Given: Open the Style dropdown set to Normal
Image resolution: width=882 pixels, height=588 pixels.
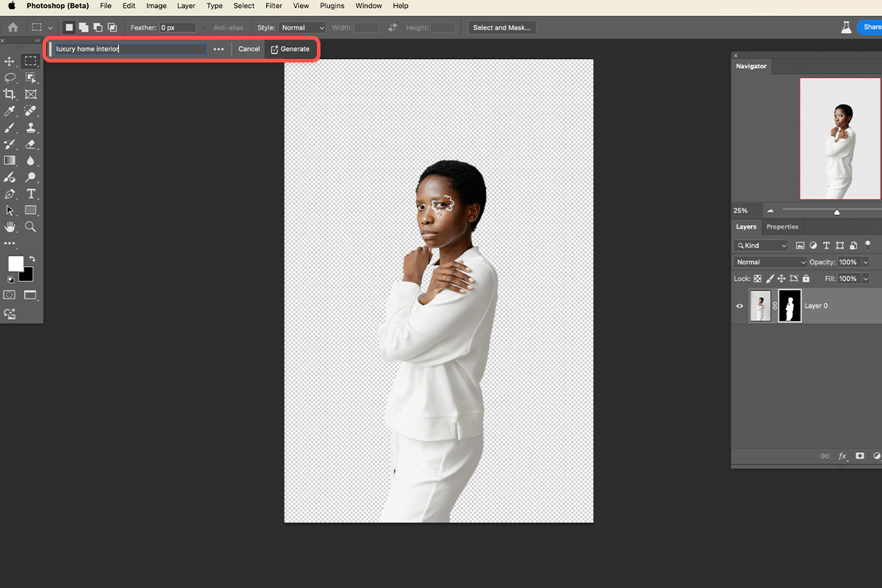Looking at the screenshot, I should click(x=302, y=27).
